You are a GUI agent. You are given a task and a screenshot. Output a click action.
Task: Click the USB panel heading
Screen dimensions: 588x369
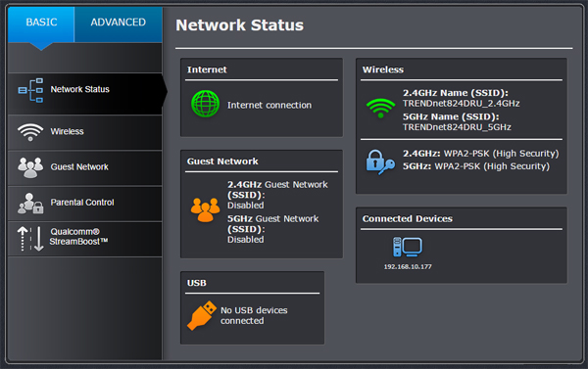click(x=197, y=283)
